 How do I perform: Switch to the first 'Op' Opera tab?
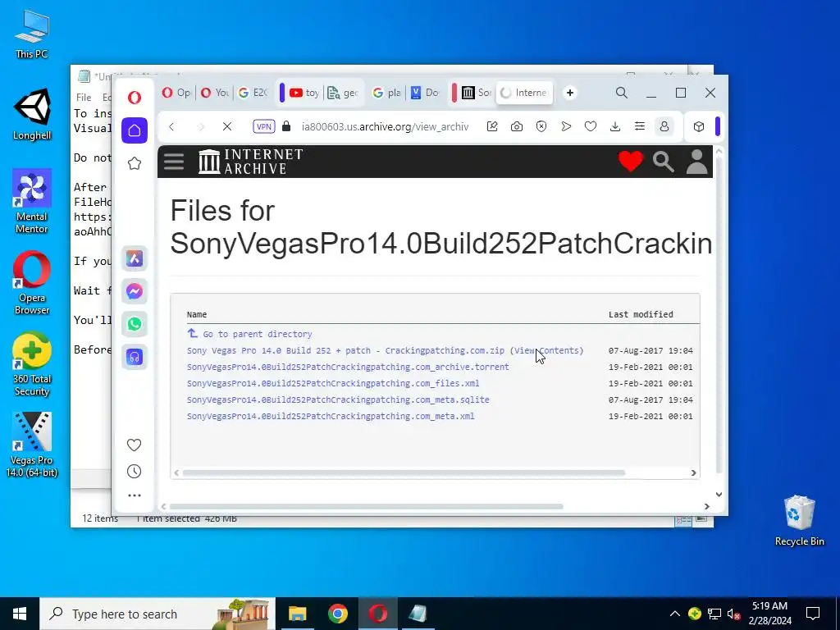tap(176, 93)
